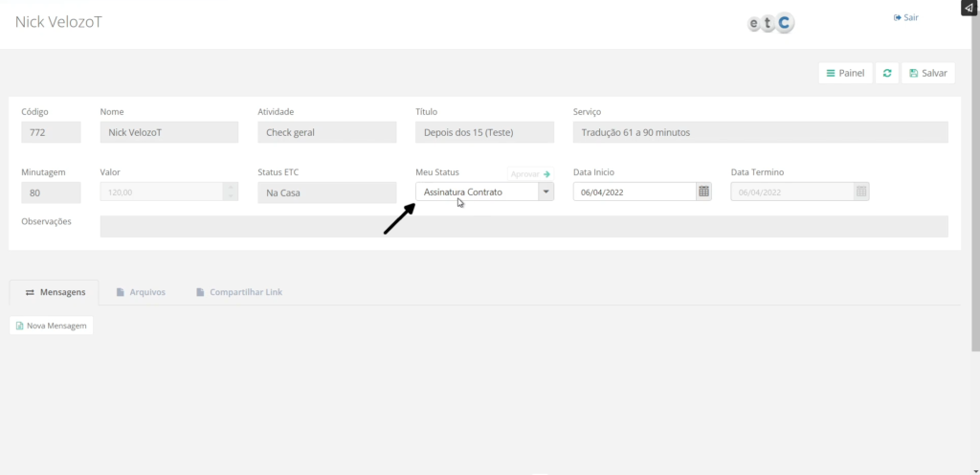Click the Nova Mensagem button

coord(51,326)
